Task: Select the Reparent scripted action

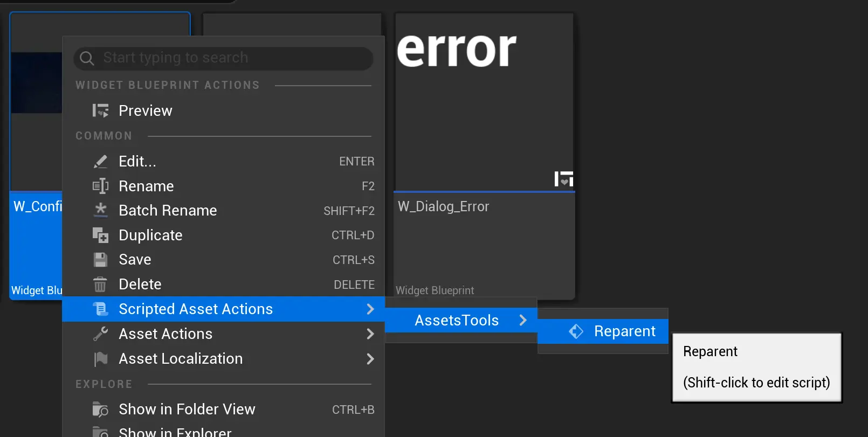Action: pos(624,331)
